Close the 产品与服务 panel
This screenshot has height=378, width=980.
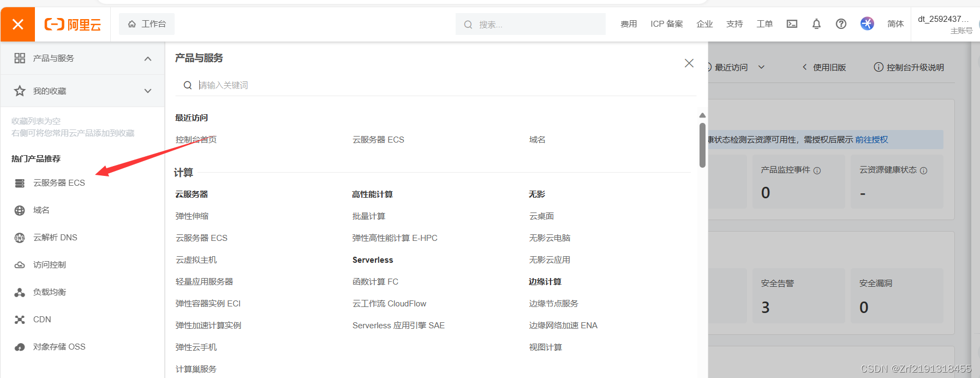pos(689,63)
